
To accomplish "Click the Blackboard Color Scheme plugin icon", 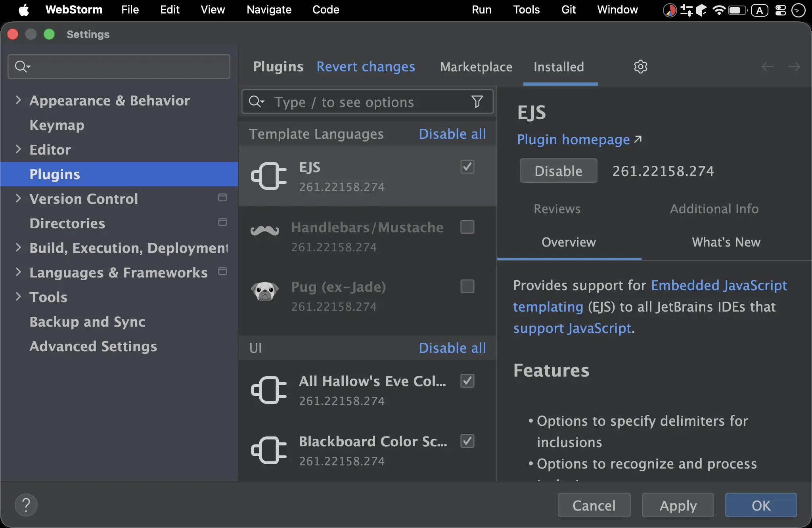I will click(268, 450).
